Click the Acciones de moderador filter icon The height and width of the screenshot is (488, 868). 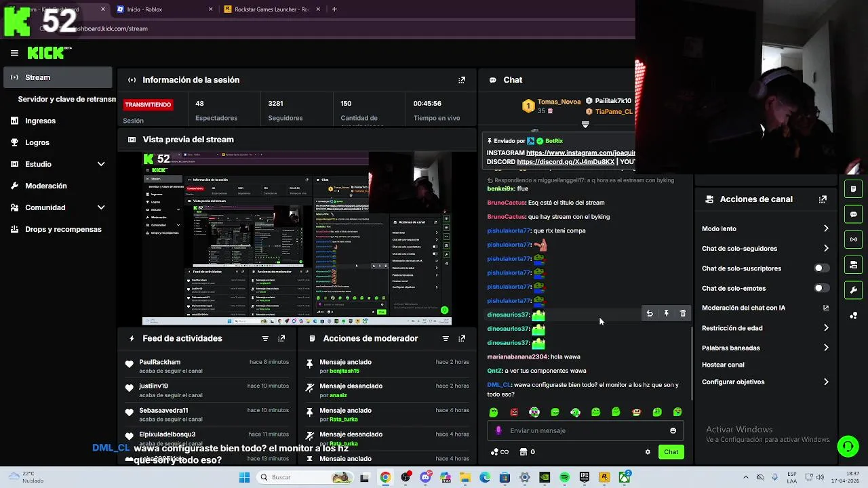(x=446, y=338)
